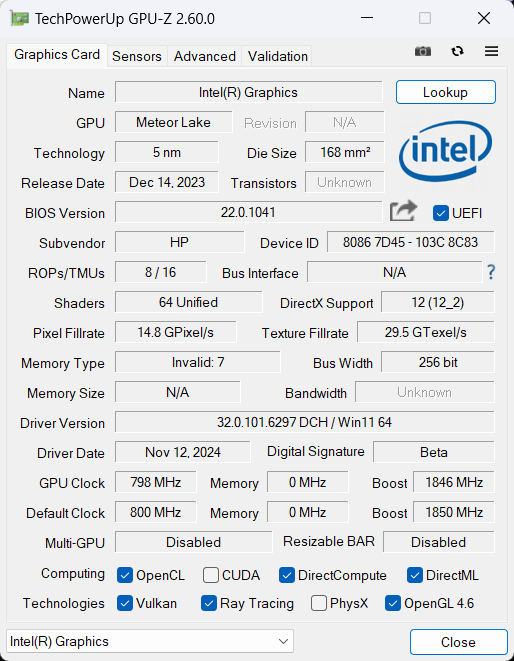514x661 pixels.
Task: Toggle the Ray Tracing checkbox
Action: click(209, 603)
